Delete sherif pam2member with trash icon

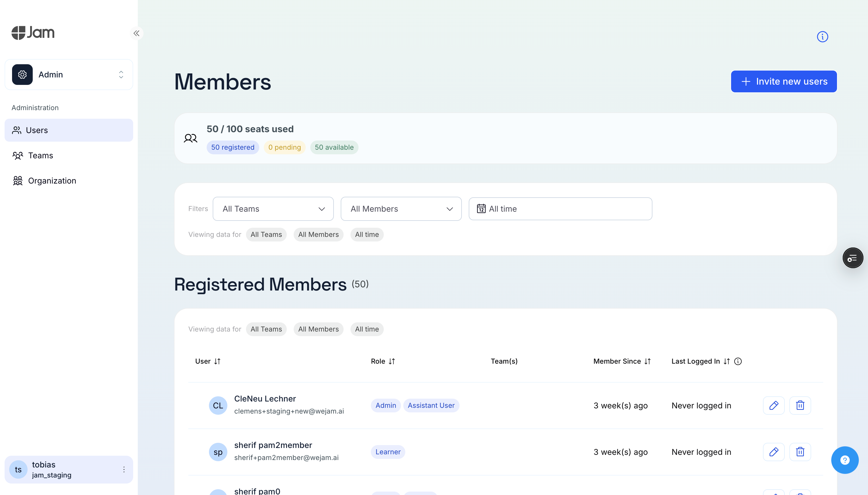[800, 452]
